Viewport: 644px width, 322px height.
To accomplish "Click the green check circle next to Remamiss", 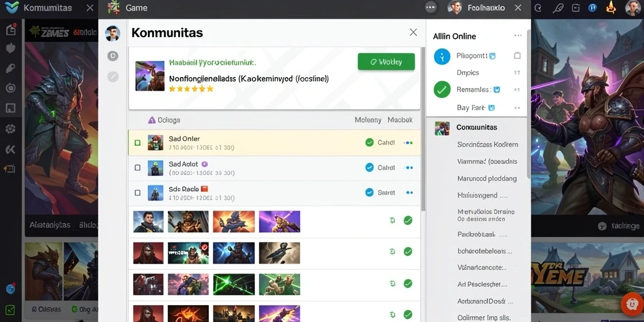I will (442, 89).
